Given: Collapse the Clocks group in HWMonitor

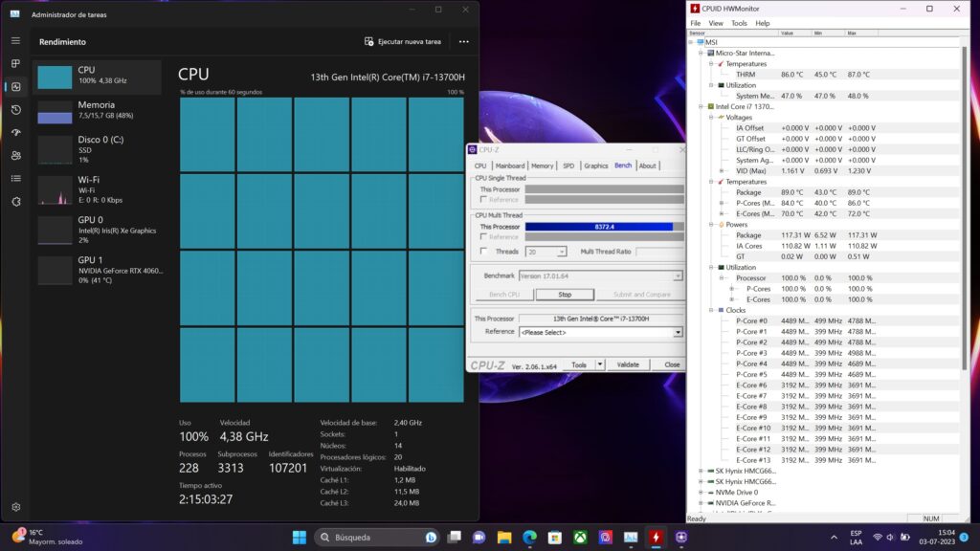Looking at the screenshot, I should 711,310.
